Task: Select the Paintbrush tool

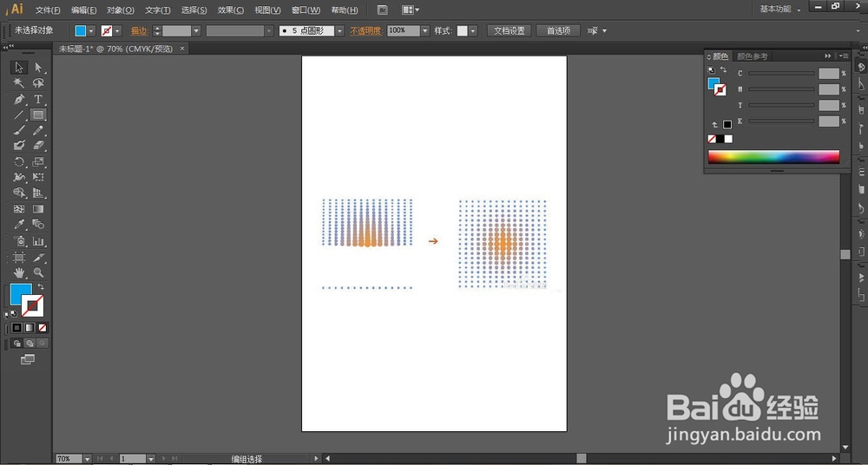Action: click(x=19, y=130)
